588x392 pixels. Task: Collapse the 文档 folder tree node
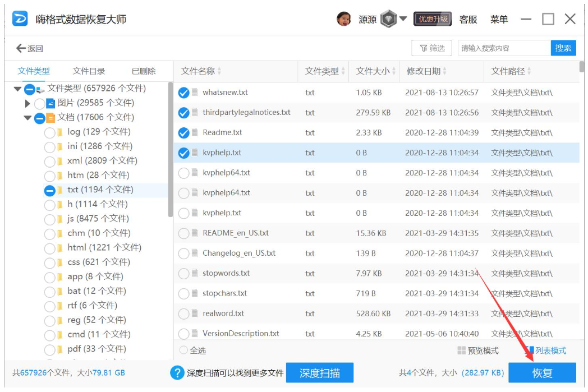tap(27, 118)
